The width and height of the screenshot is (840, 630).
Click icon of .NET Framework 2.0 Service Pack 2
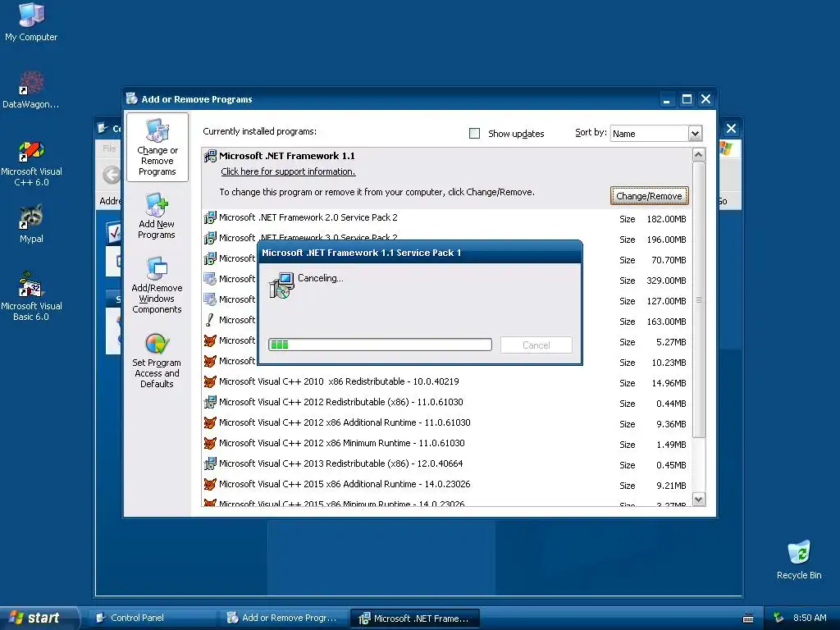coord(210,217)
